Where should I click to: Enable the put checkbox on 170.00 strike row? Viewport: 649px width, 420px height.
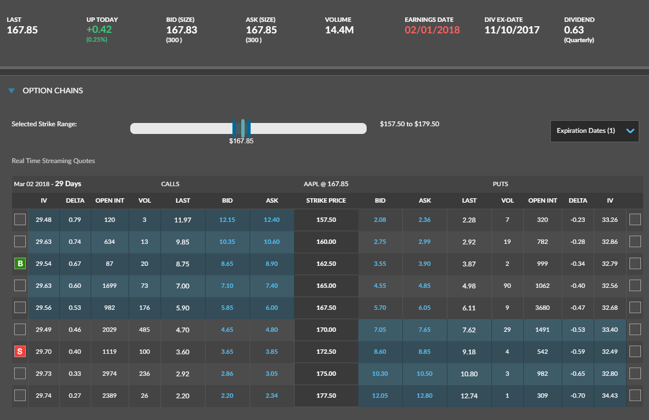pyautogui.click(x=634, y=330)
